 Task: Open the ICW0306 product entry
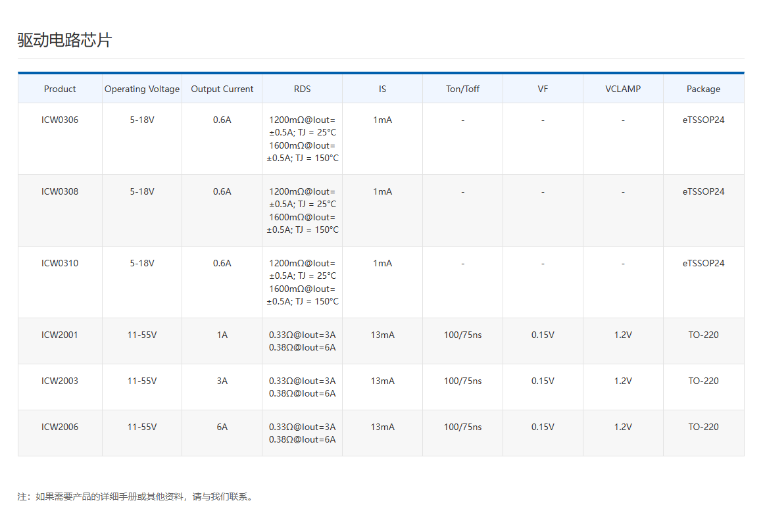pos(60,120)
